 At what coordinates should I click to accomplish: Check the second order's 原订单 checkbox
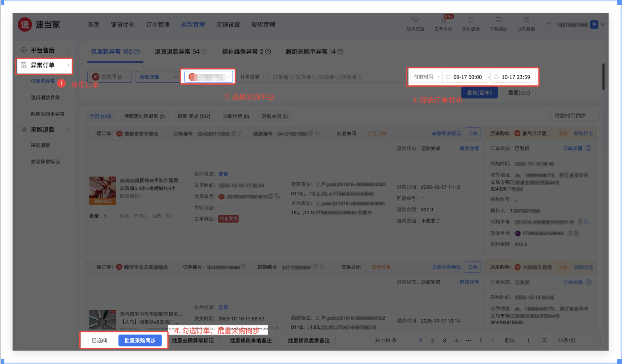click(x=92, y=267)
